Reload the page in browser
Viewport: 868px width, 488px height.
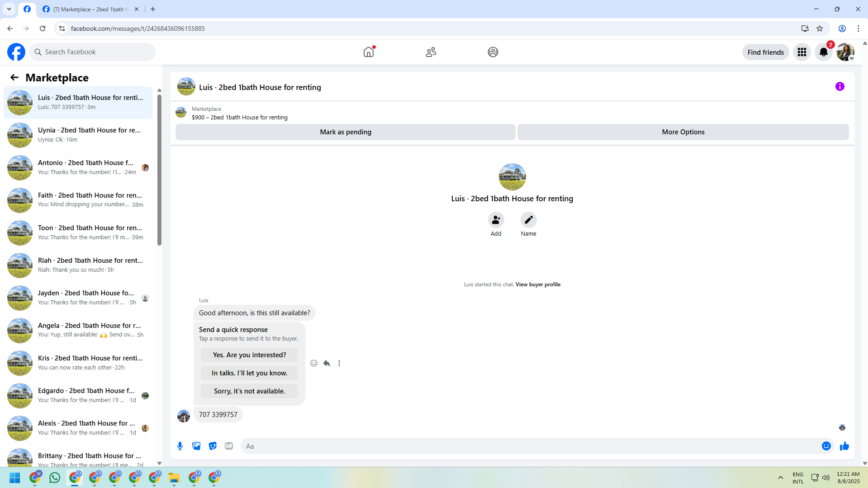[43, 28]
